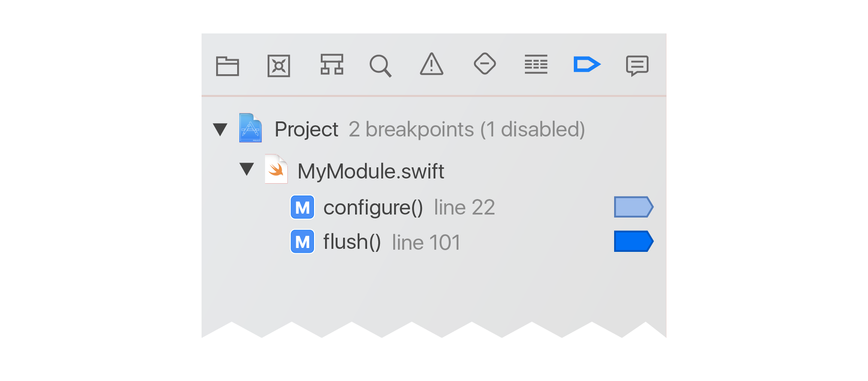Click the Swift file icon
The height and width of the screenshot is (381, 868).
(276, 169)
